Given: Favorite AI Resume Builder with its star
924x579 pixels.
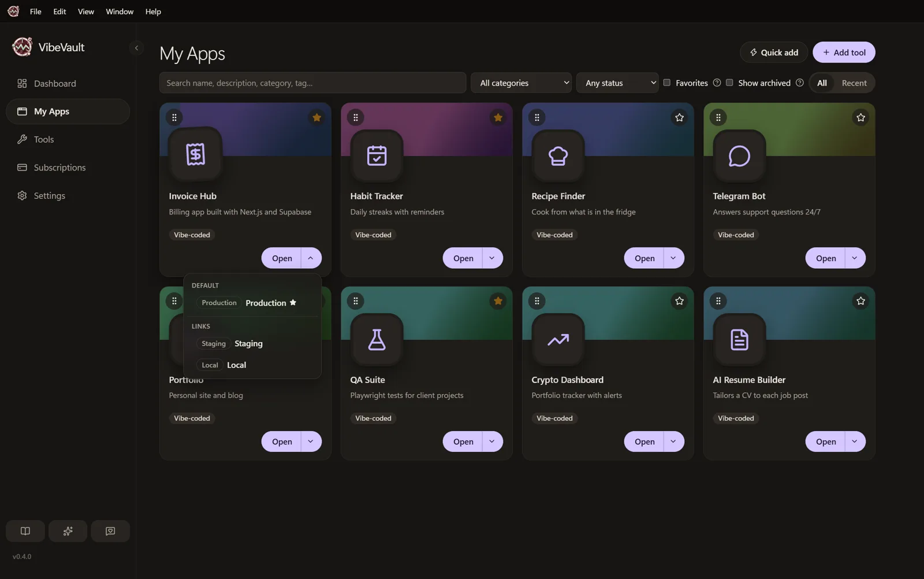Looking at the screenshot, I should [860, 300].
